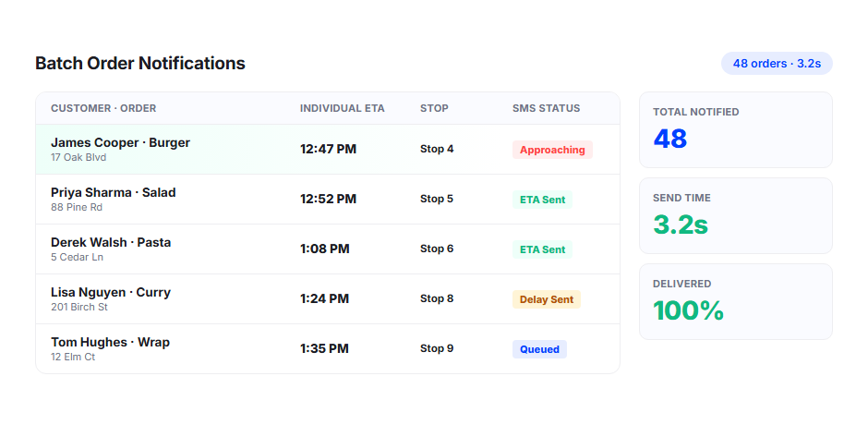Select the 12:52 PM ETA value
The image size is (868, 425).
tap(328, 199)
